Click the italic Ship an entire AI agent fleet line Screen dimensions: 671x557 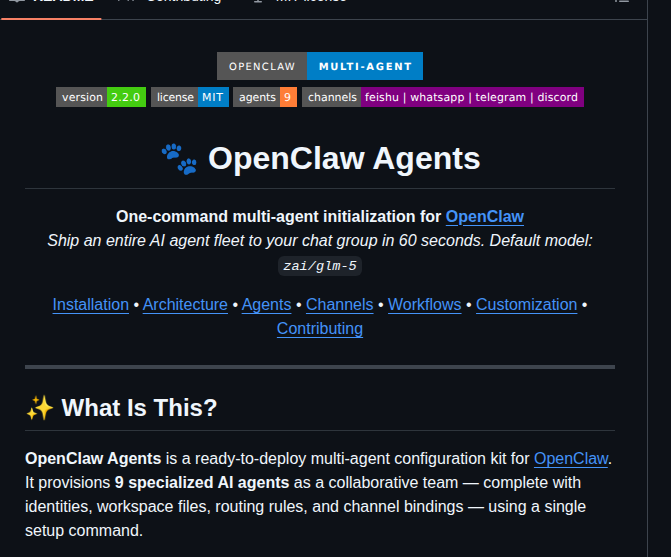[320, 240]
